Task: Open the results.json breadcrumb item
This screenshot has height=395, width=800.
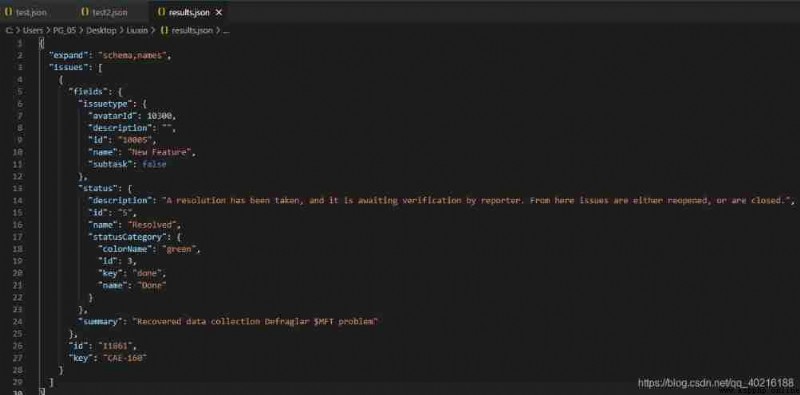Action: (x=192, y=31)
